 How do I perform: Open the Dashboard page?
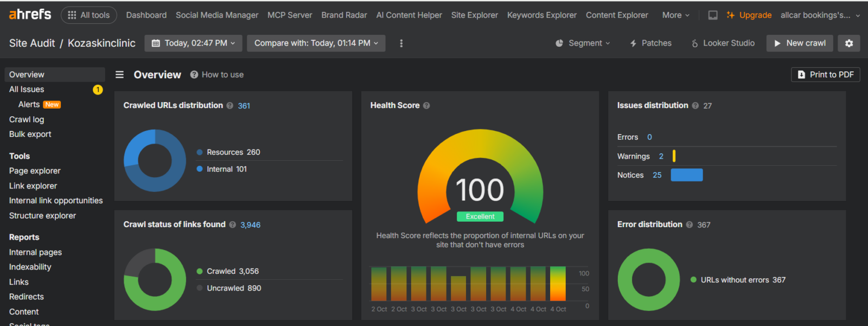(x=146, y=15)
